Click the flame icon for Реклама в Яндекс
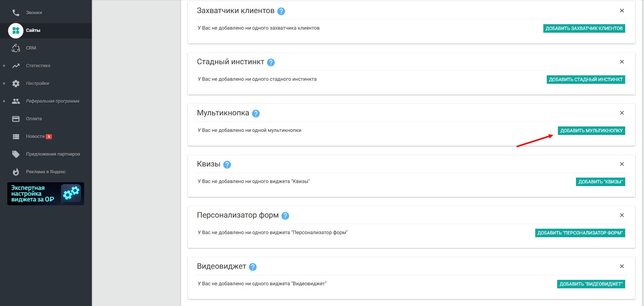 (16, 172)
